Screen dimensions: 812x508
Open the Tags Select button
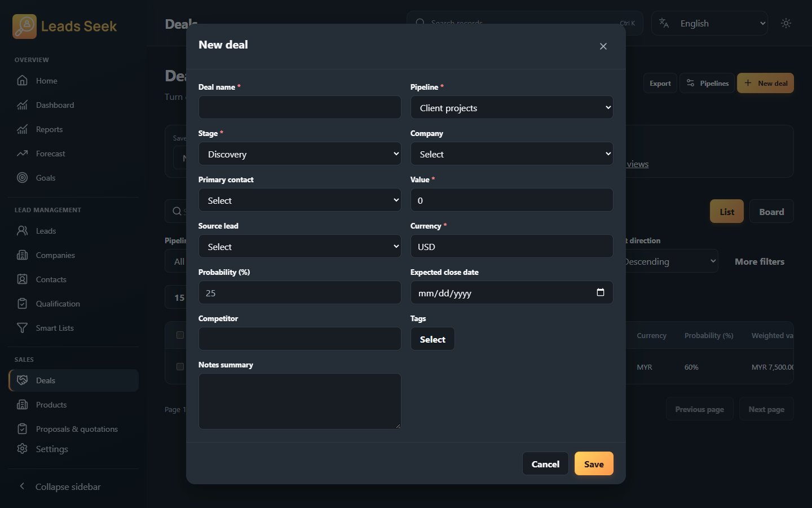pos(433,339)
